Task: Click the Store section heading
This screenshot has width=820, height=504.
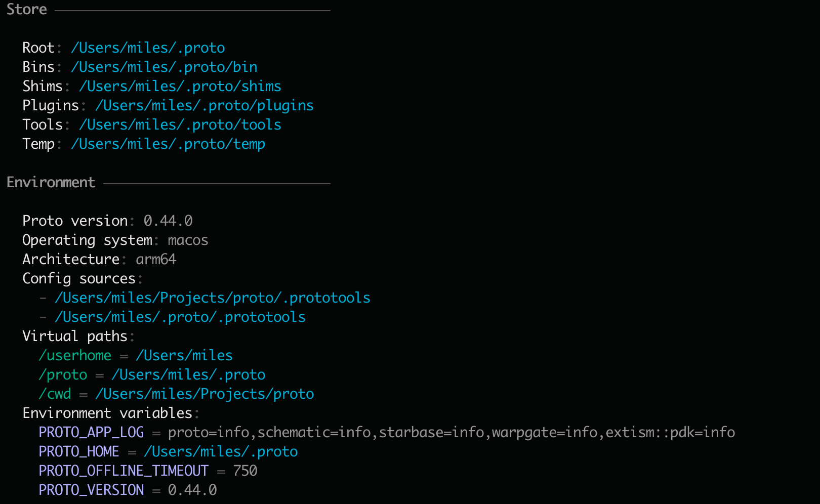Action: pyautogui.click(x=27, y=10)
